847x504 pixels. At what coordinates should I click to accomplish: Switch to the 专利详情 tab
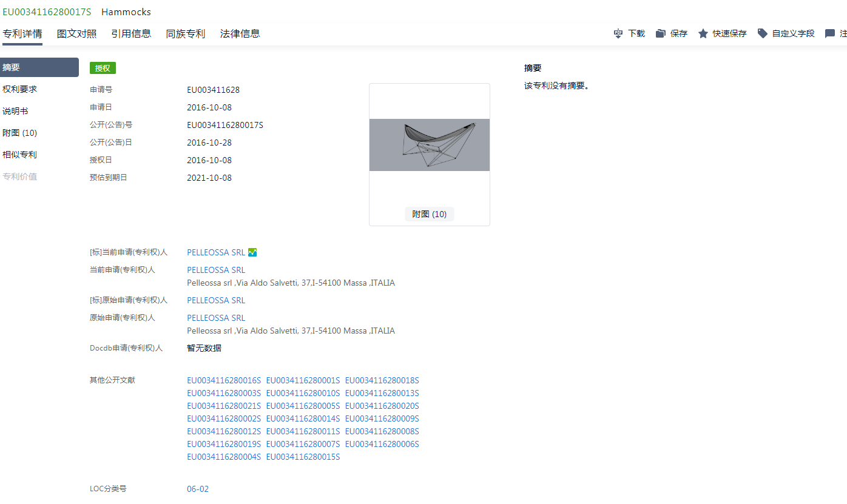[x=22, y=33]
